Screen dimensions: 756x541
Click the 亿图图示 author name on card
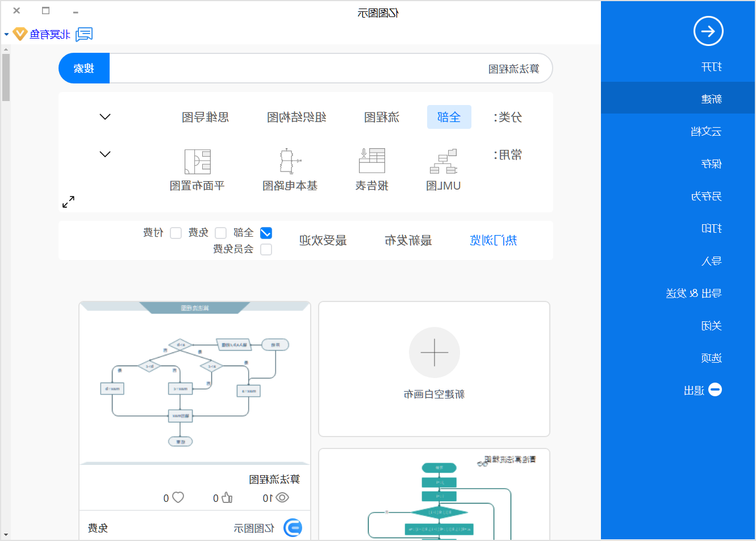coord(254,528)
